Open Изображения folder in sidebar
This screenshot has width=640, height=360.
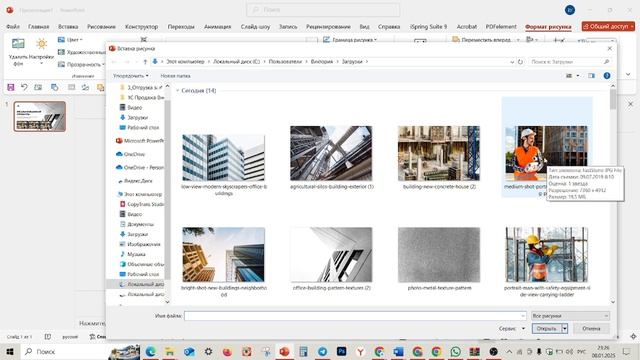tap(140, 244)
